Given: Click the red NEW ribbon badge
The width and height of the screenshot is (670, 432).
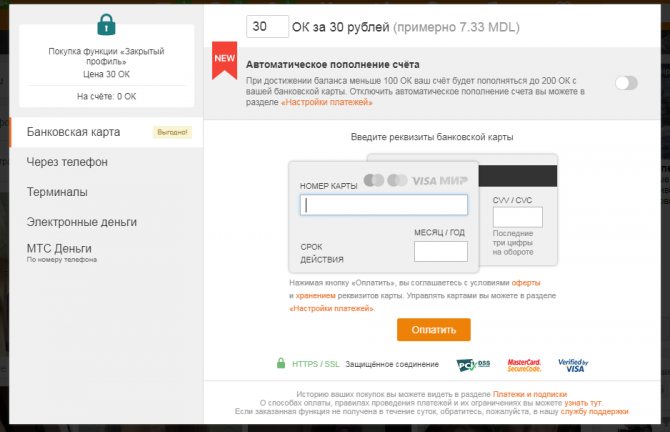Looking at the screenshot, I should click(x=224, y=60).
